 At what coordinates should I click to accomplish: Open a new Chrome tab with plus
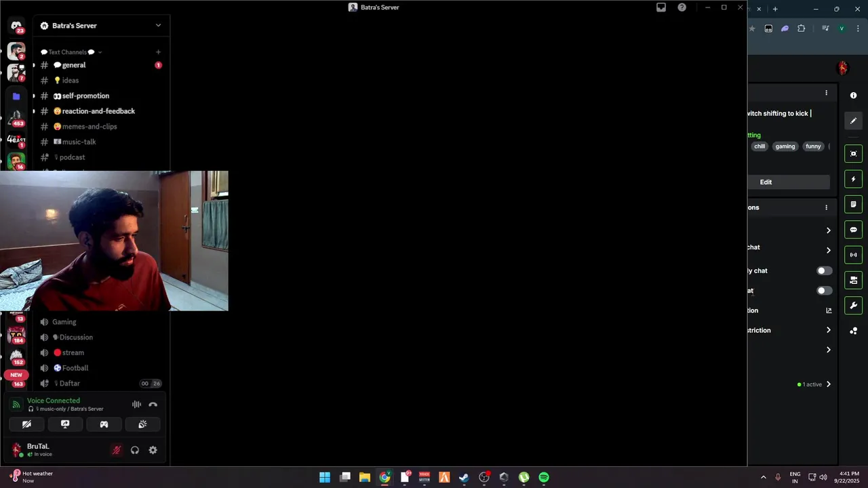775,9
